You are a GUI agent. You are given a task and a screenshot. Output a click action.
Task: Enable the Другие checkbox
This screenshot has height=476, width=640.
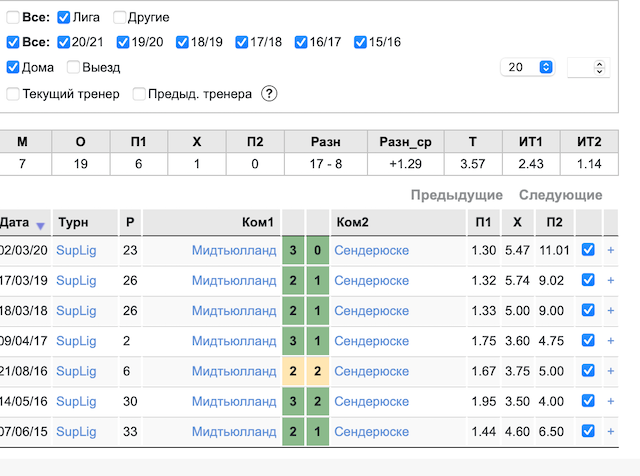[x=119, y=18]
